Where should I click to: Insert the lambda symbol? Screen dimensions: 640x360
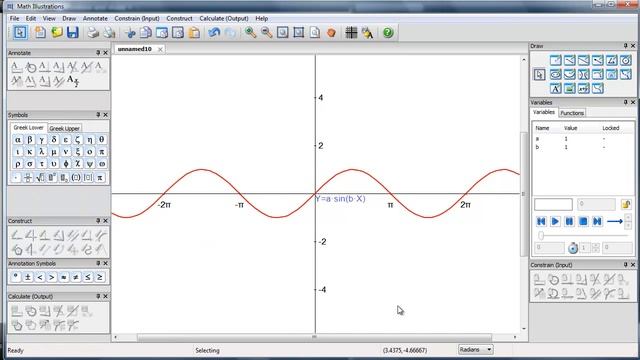click(42, 151)
